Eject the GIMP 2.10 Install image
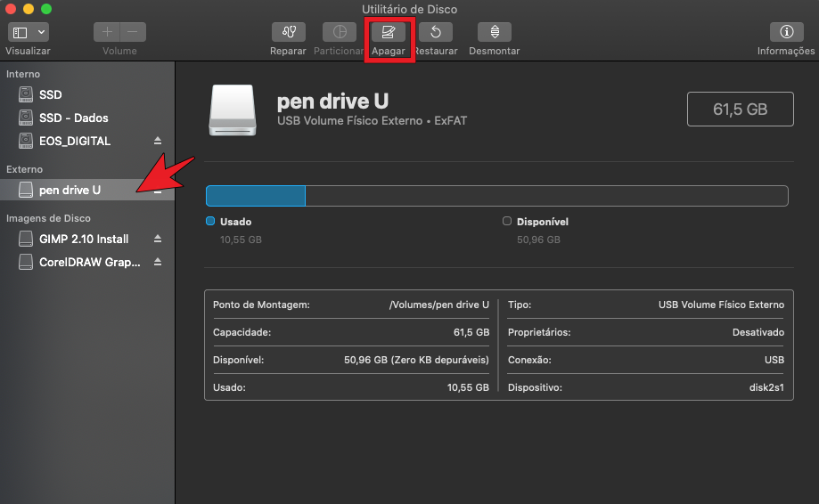This screenshot has height=504, width=819. (158, 239)
